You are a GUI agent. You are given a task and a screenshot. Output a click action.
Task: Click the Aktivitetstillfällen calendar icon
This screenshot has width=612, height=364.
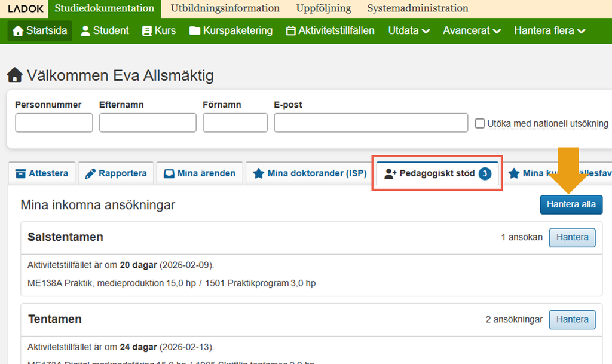pos(291,31)
